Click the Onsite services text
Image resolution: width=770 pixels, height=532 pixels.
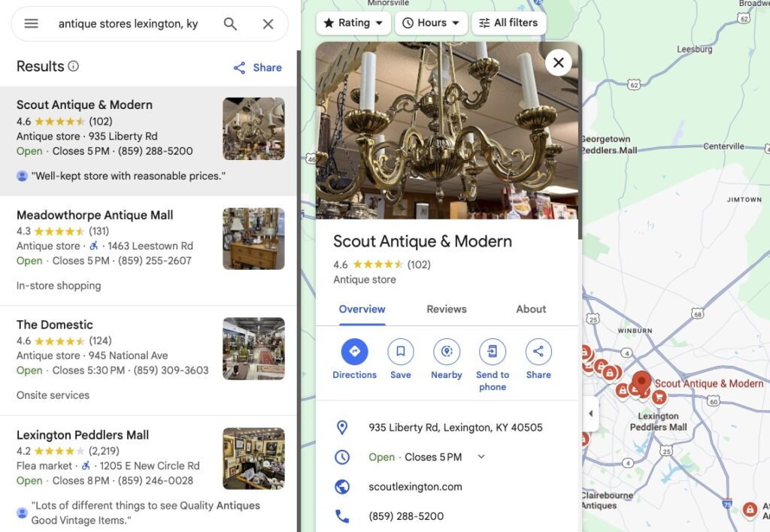pyautogui.click(x=53, y=395)
